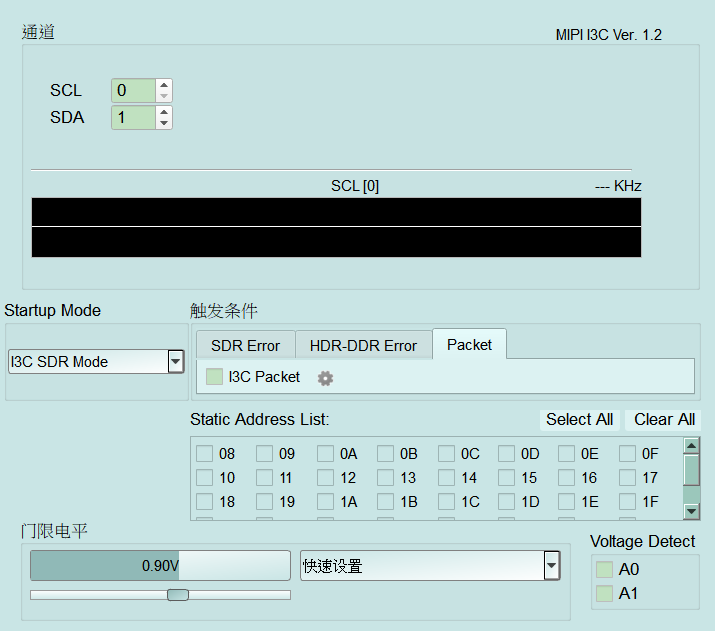Check static address 10
Screen dimensions: 715x631
pos(204,478)
